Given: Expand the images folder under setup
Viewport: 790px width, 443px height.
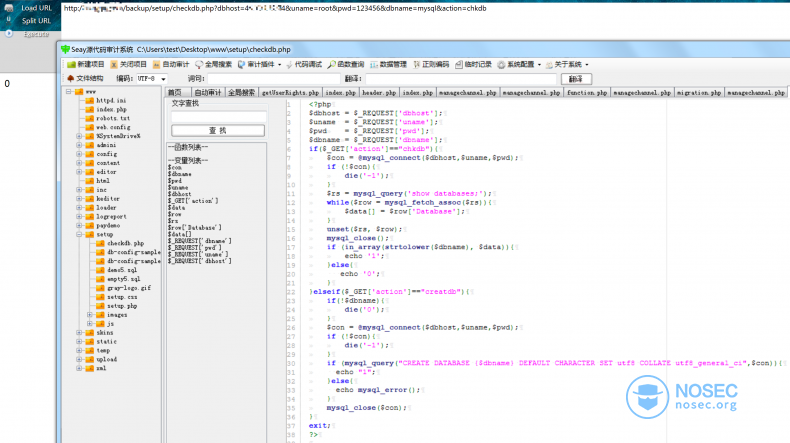Looking at the screenshot, I should point(90,314).
